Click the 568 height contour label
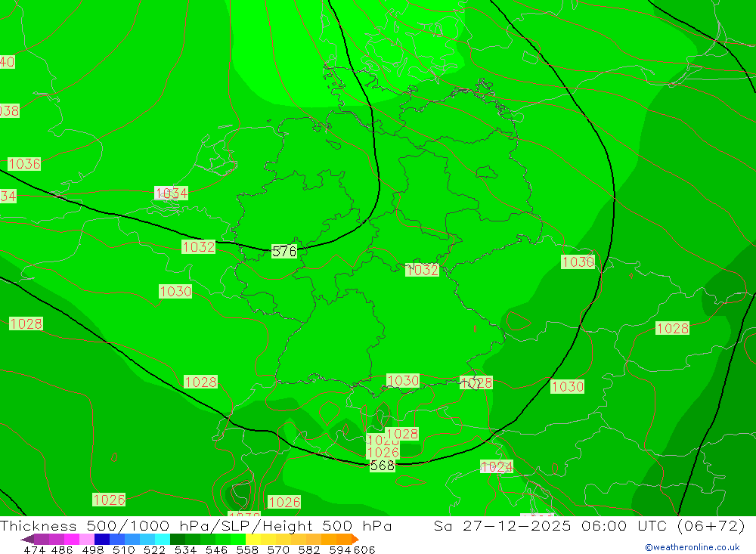 pyautogui.click(x=382, y=466)
